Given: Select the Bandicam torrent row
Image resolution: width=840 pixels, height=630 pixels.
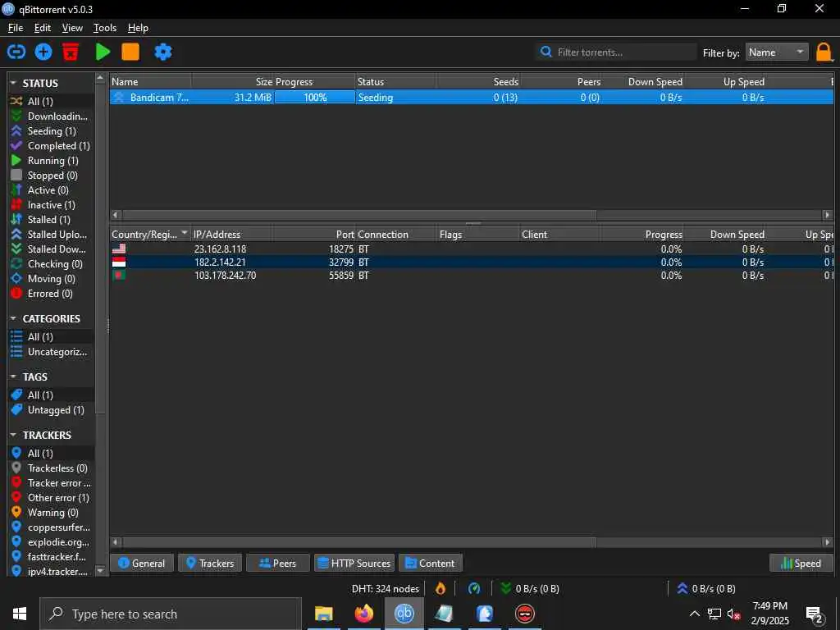Looking at the screenshot, I should pyautogui.click(x=472, y=97).
